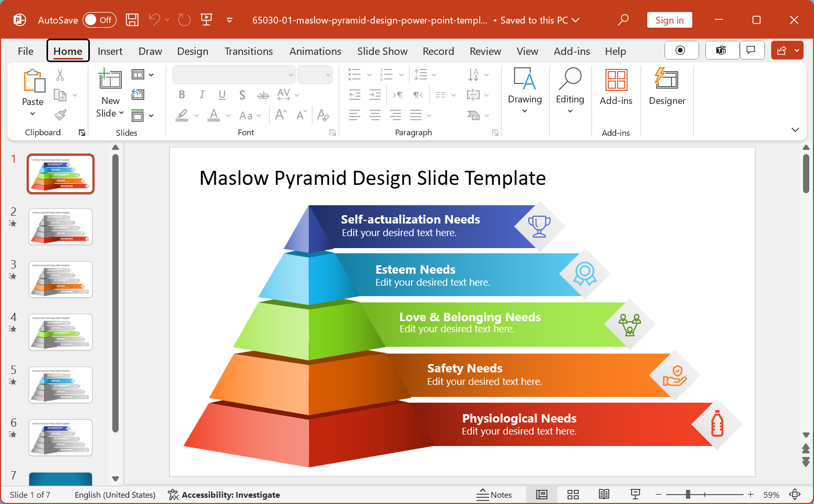Toggle the Notes pane

tap(494, 495)
